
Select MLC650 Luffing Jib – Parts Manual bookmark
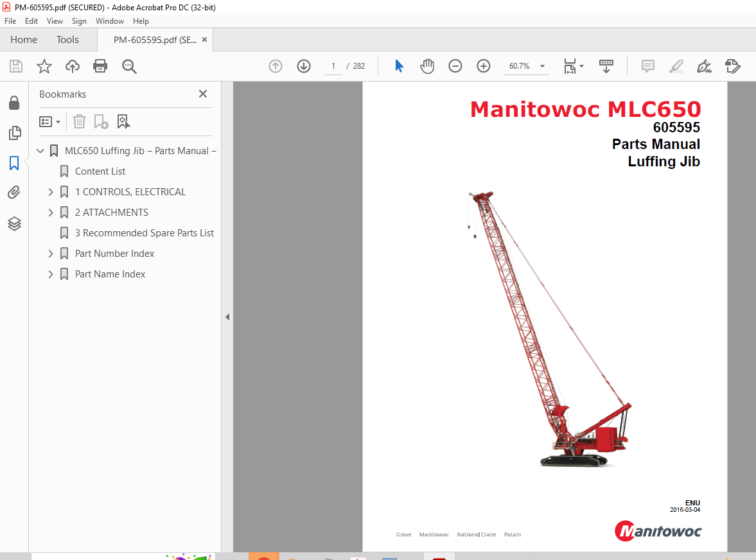pos(140,151)
